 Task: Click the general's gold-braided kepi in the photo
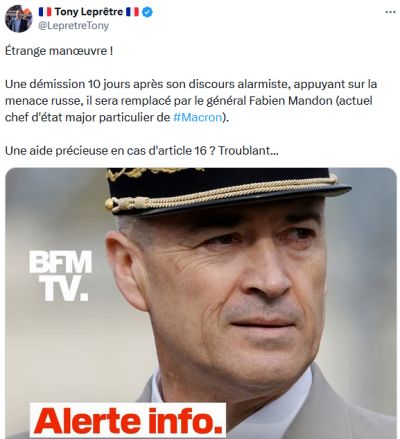click(225, 189)
